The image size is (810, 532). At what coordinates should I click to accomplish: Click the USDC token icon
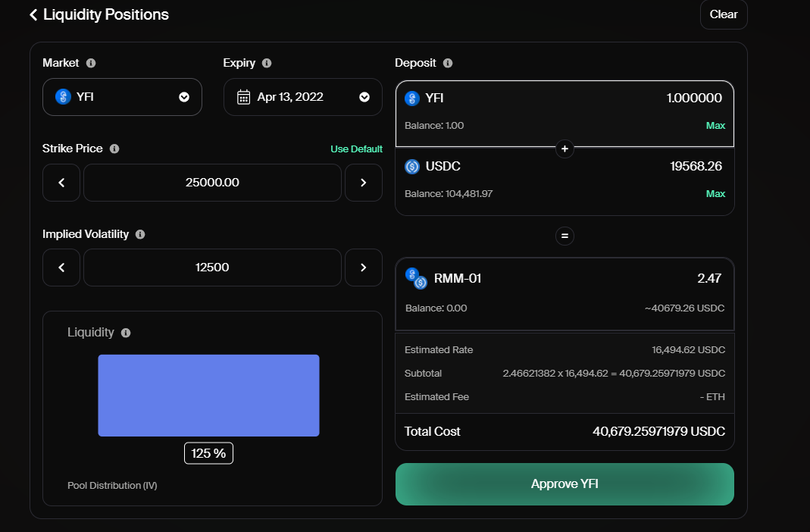(x=412, y=166)
